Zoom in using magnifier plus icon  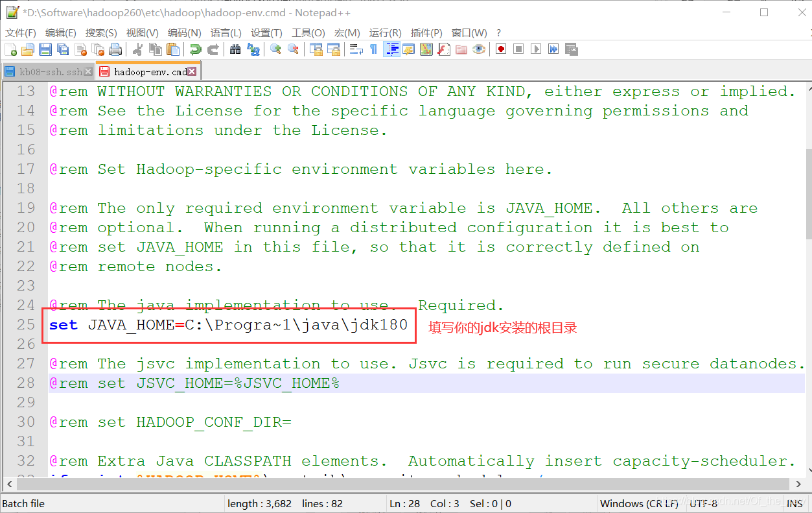tap(275, 49)
